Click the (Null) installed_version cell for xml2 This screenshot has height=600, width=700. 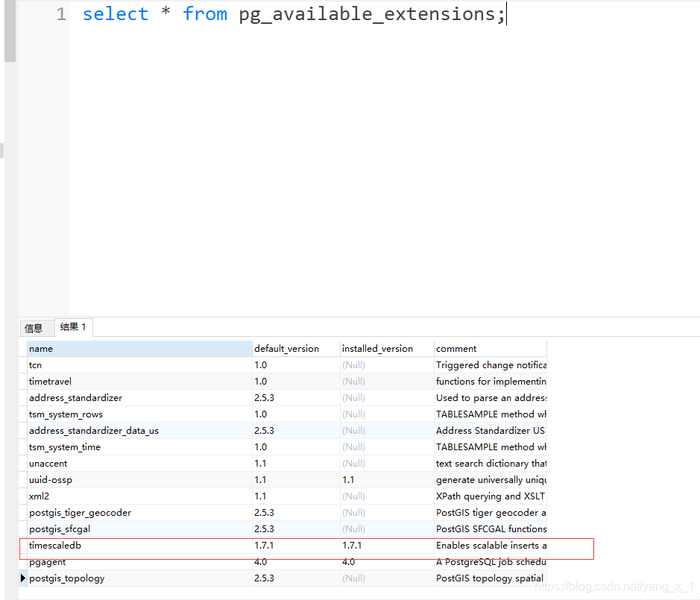(387, 496)
